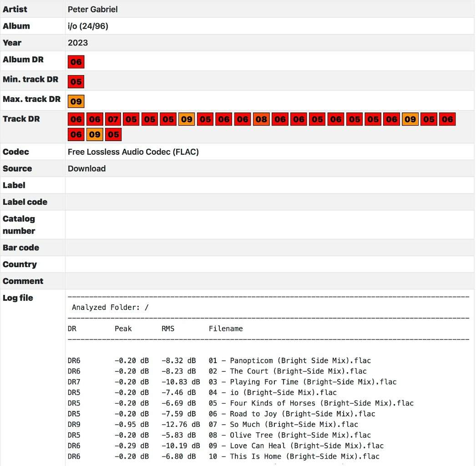Click the -0.95 dB peak value
The width and height of the screenshot is (476, 466).
pyautogui.click(x=132, y=425)
